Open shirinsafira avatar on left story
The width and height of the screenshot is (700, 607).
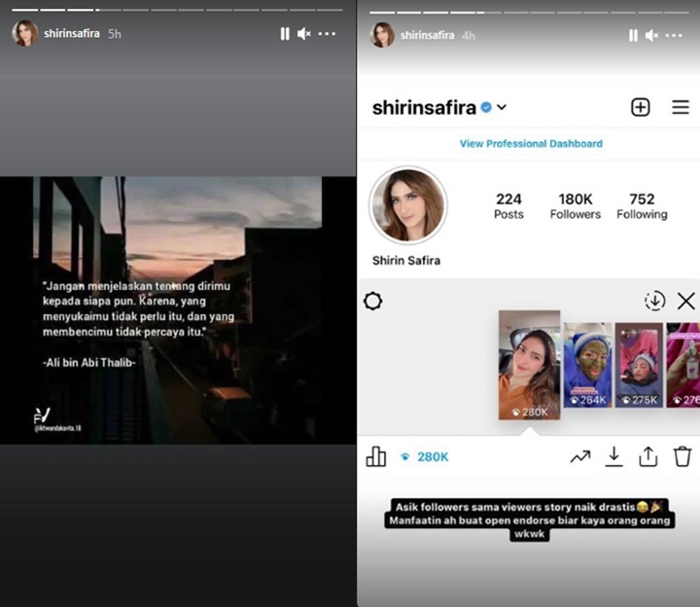(x=24, y=33)
